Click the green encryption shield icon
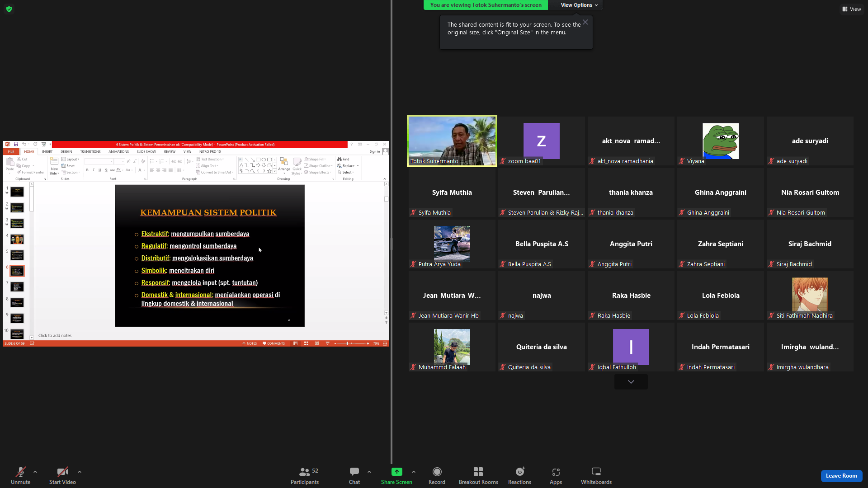 coord(9,9)
